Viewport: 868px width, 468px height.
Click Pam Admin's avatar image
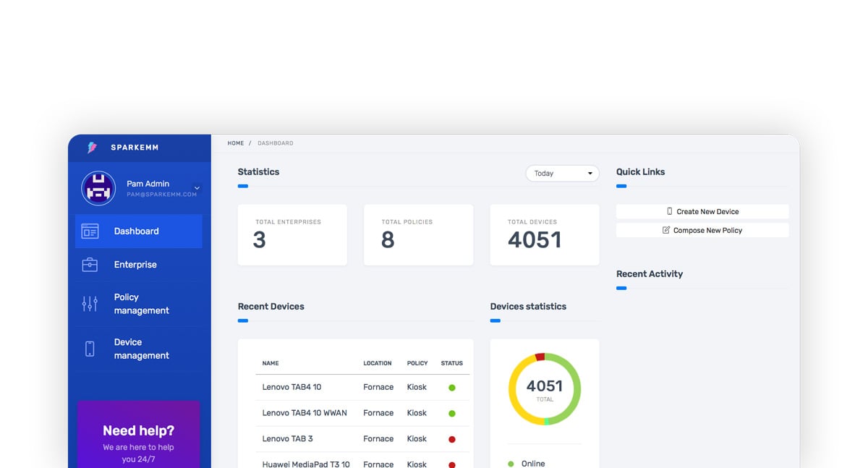pos(98,189)
